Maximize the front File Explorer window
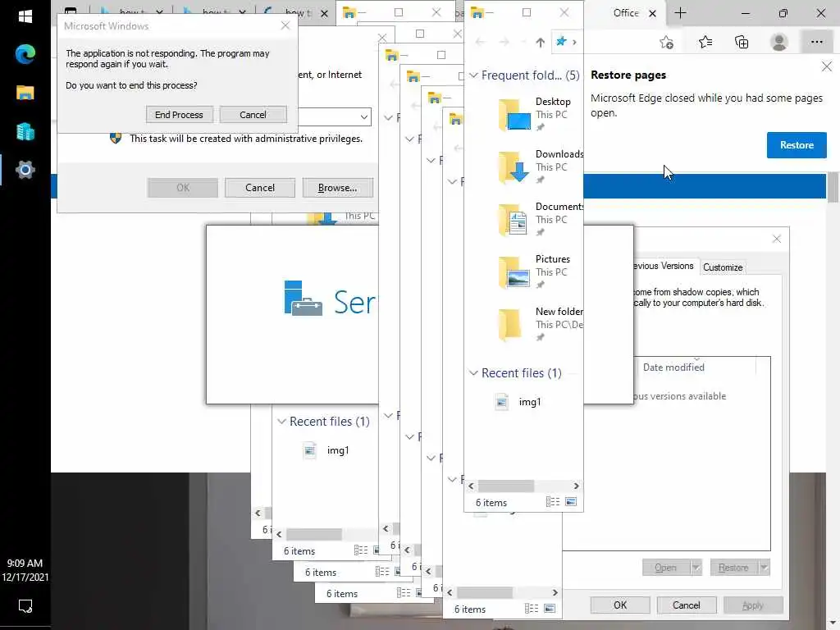 (527, 13)
